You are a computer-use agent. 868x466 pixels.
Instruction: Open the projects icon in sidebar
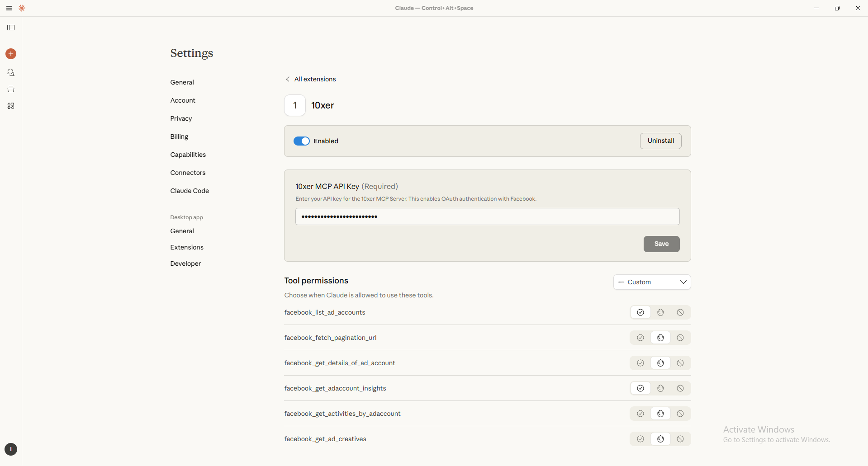tap(11, 89)
